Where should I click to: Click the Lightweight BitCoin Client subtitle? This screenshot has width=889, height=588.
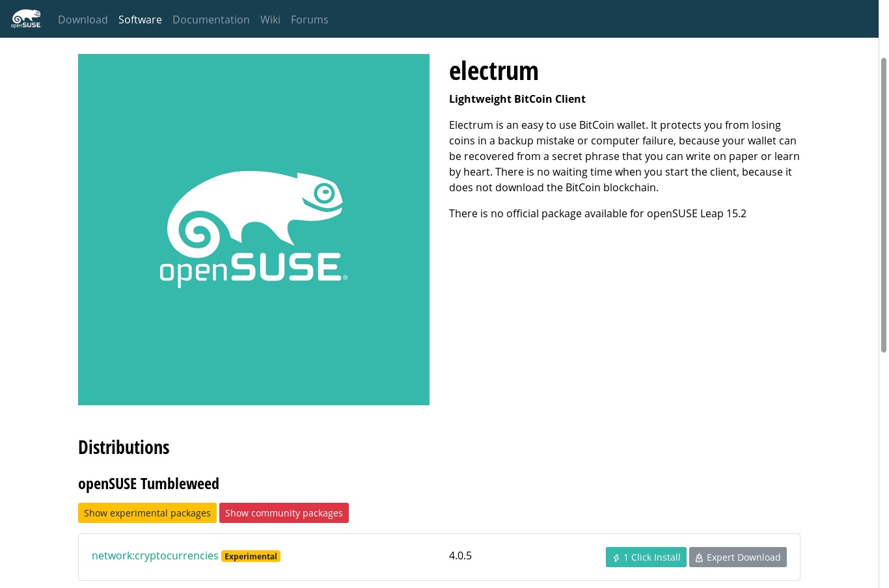point(517,99)
